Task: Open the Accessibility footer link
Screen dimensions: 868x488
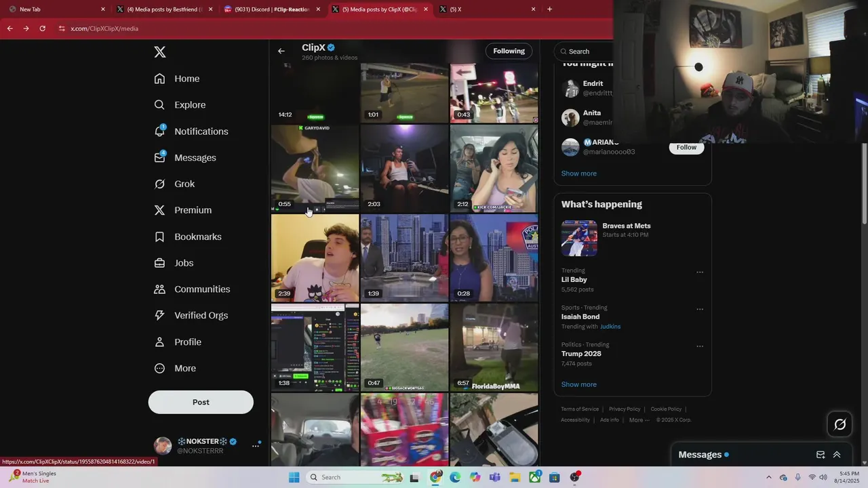Action: coord(575,420)
